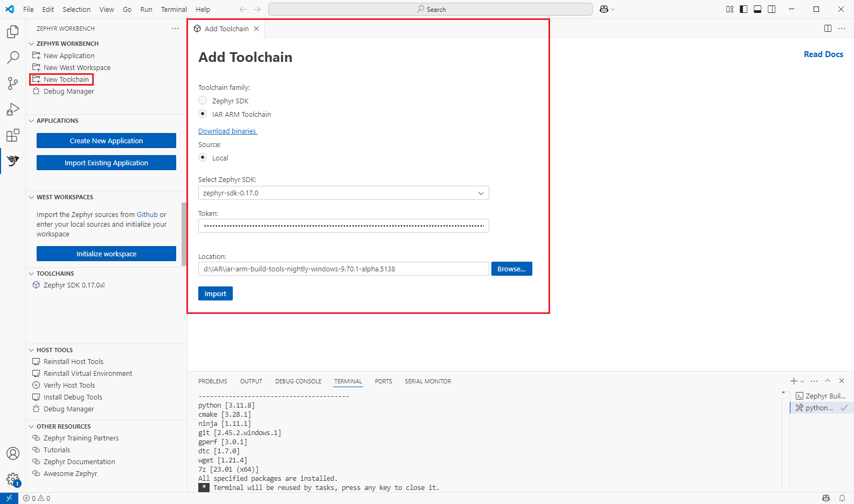Toggle Primary Side Bar layout icon
Screen dimensions: 854x504
pos(744,9)
